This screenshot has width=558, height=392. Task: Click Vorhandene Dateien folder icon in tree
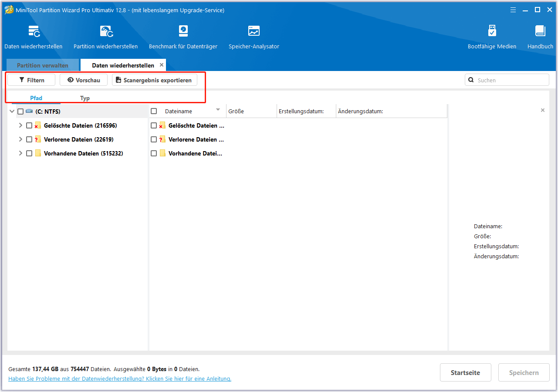click(38, 153)
